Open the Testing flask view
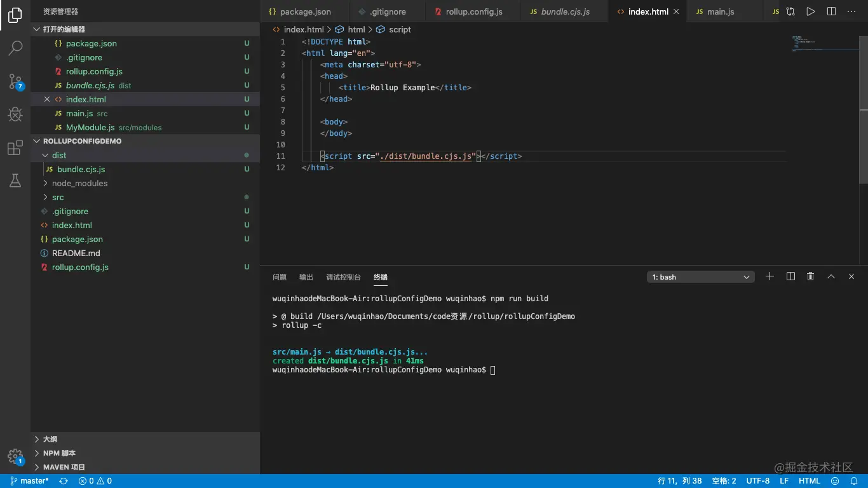This screenshot has width=868, height=488. click(15, 181)
